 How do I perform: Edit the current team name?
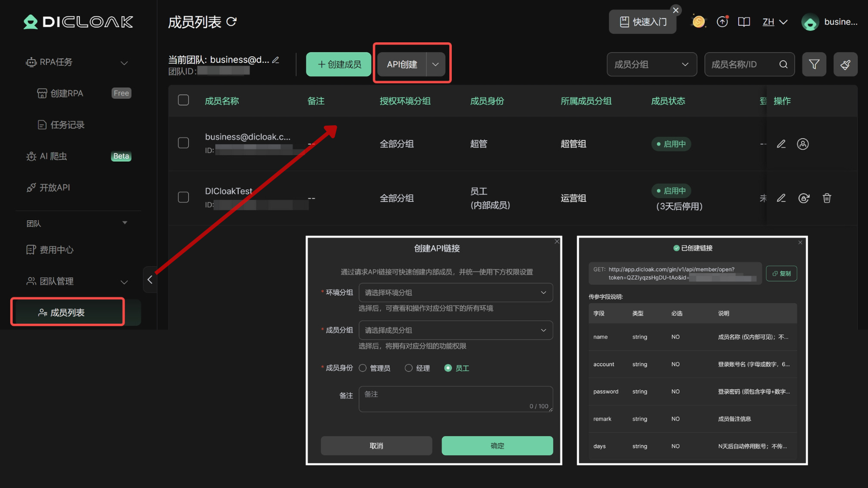[276, 60]
